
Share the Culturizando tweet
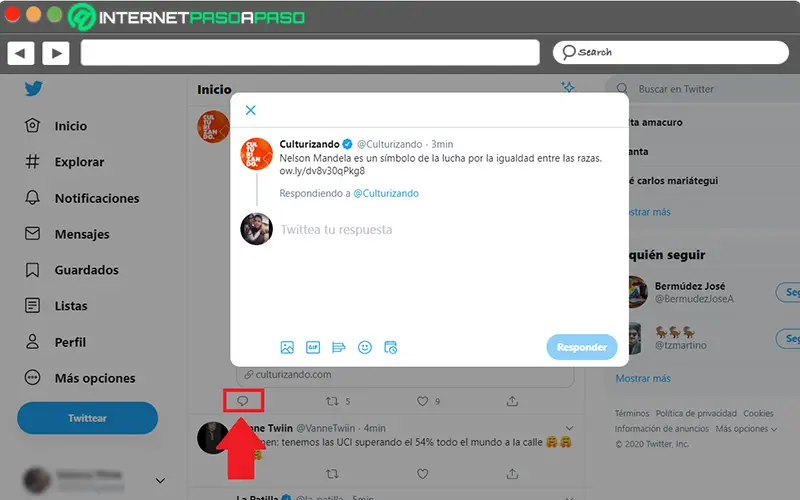click(512, 402)
